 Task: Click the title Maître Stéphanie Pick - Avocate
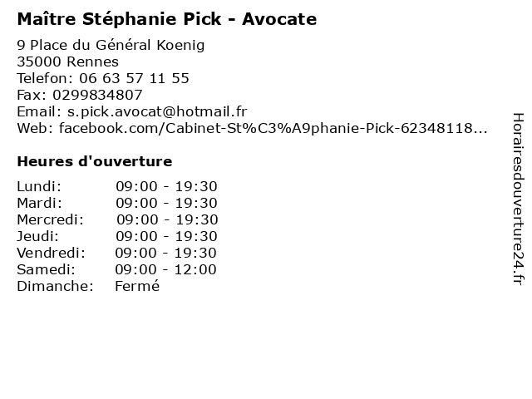click(x=166, y=18)
